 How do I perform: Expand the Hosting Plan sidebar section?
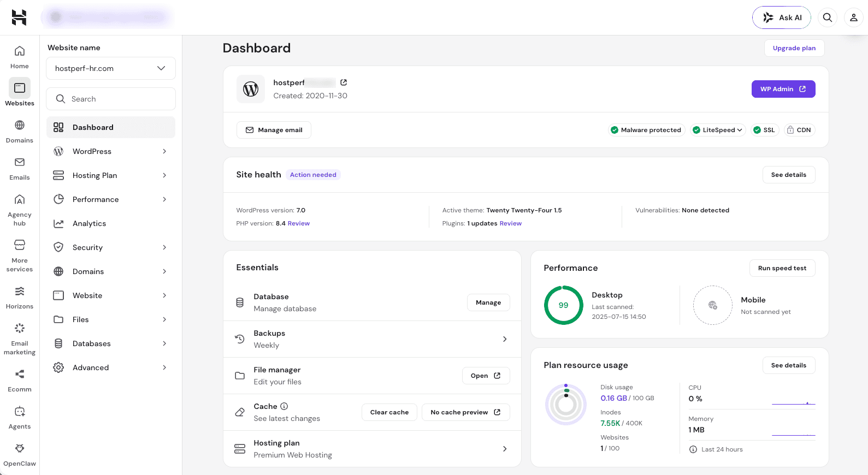tap(111, 175)
